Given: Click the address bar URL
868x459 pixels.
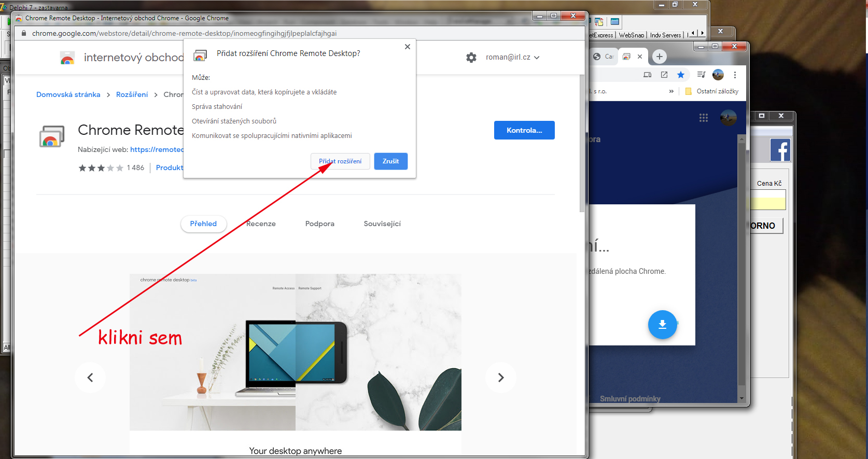Looking at the screenshot, I should (x=184, y=33).
